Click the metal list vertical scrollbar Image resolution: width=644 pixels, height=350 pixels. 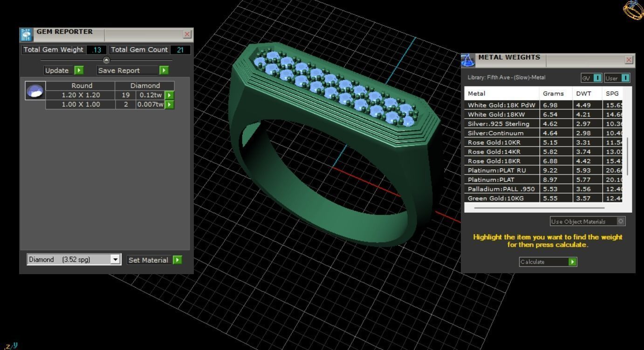(628, 156)
